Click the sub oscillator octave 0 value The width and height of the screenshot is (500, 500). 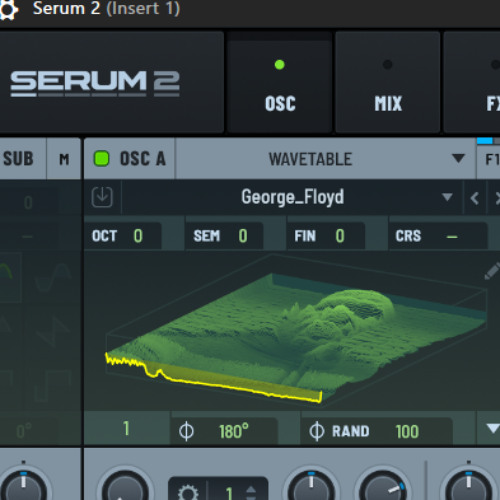[28, 203]
